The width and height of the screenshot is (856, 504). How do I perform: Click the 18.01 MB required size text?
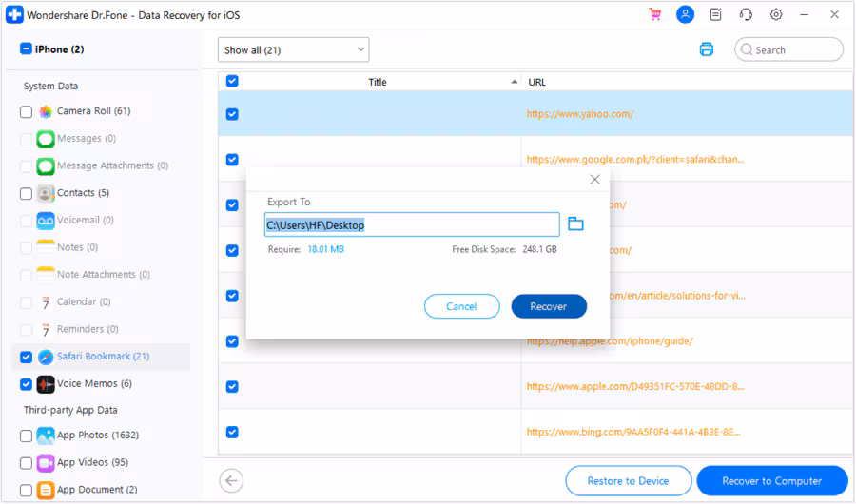[326, 249]
